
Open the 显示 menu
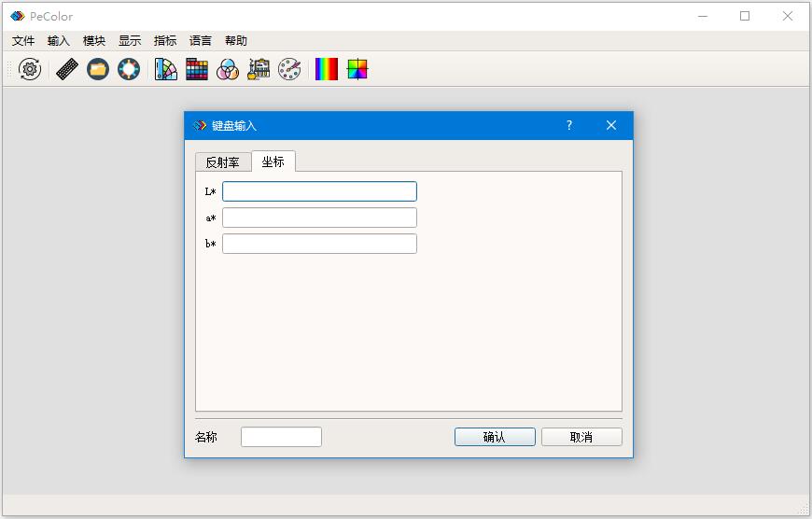130,40
